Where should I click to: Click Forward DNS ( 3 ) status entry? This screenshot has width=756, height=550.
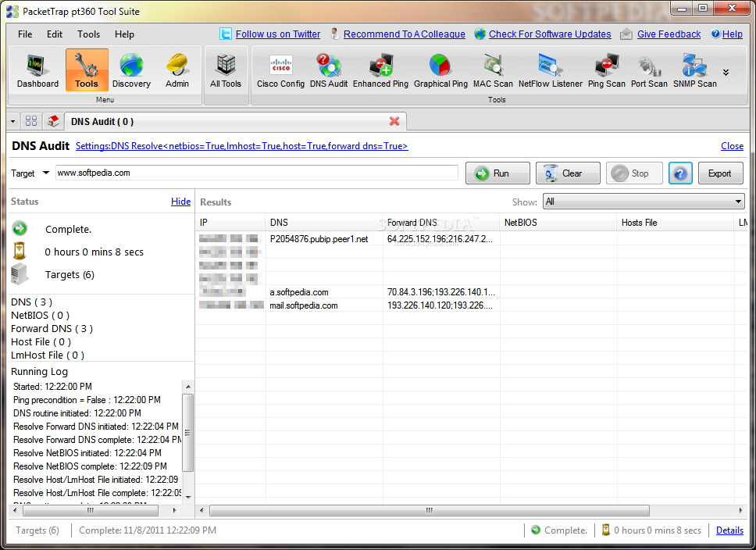point(52,329)
